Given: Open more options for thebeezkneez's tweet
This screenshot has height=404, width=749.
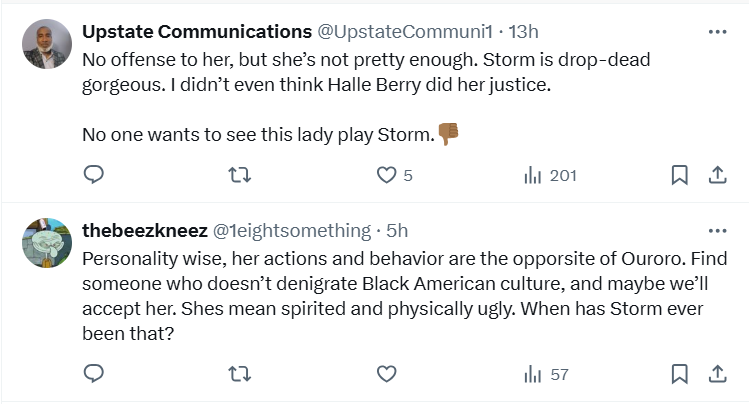Looking at the screenshot, I should (x=717, y=230).
